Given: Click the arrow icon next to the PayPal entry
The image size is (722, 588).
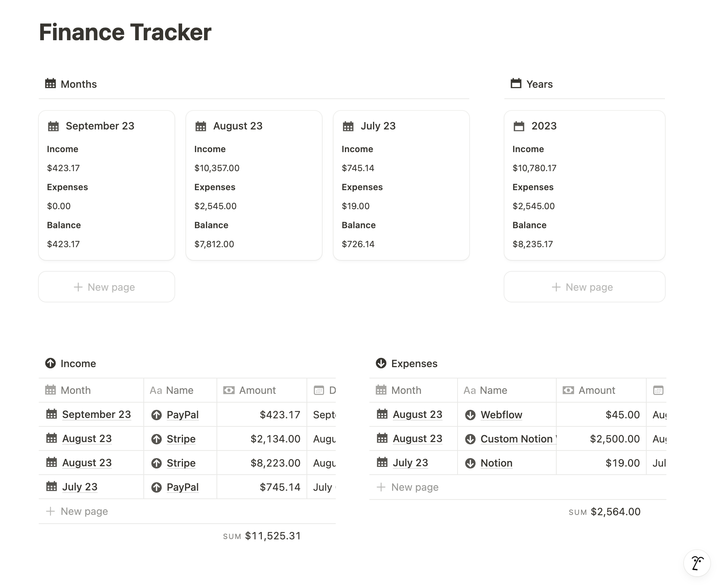Looking at the screenshot, I should click(x=157, y=415).
